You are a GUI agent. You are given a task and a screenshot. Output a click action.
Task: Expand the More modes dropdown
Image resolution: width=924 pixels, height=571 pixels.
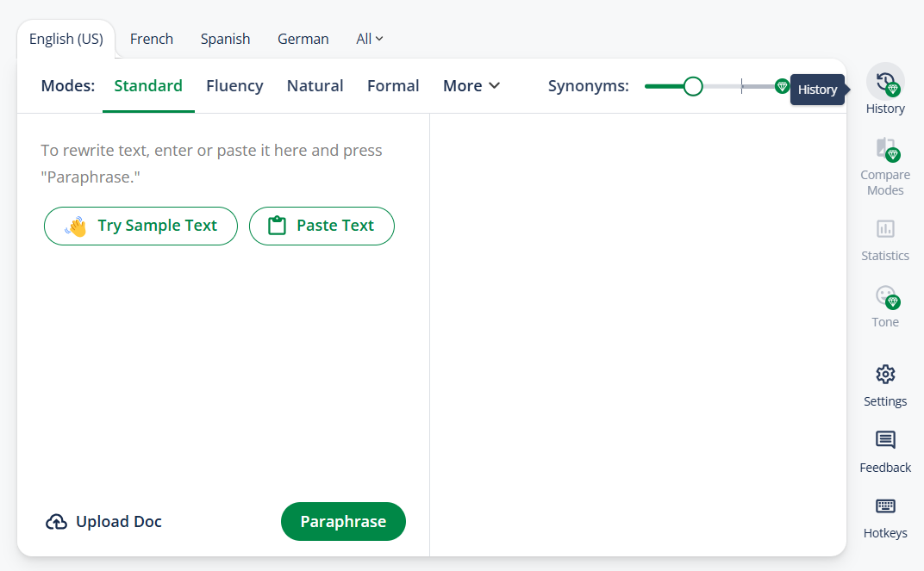(471, 86)
